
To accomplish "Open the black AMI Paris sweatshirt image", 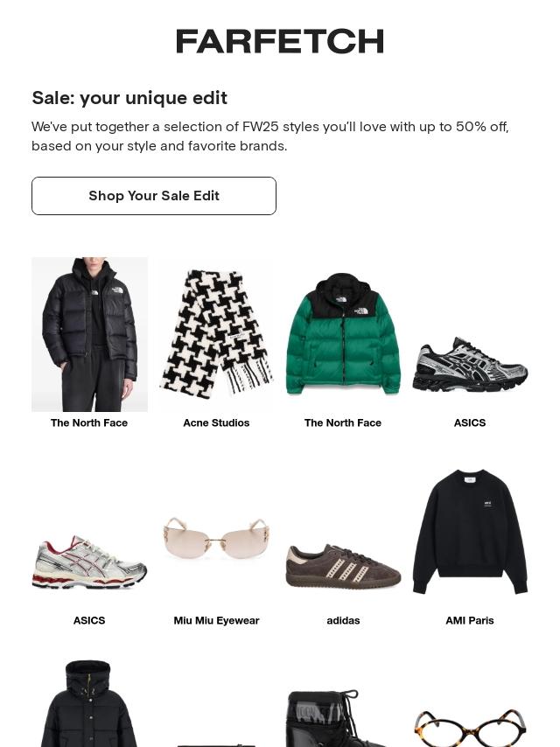I will [470, 532].
